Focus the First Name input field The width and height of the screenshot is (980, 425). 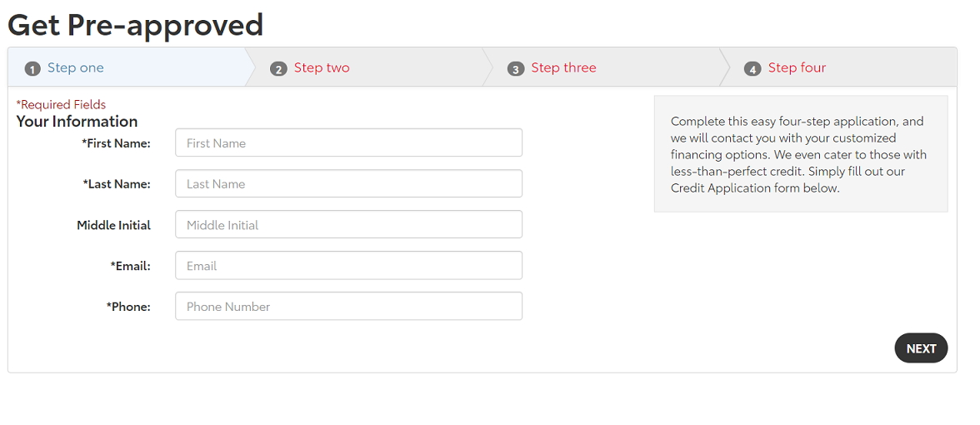click(x=348, y=143)
